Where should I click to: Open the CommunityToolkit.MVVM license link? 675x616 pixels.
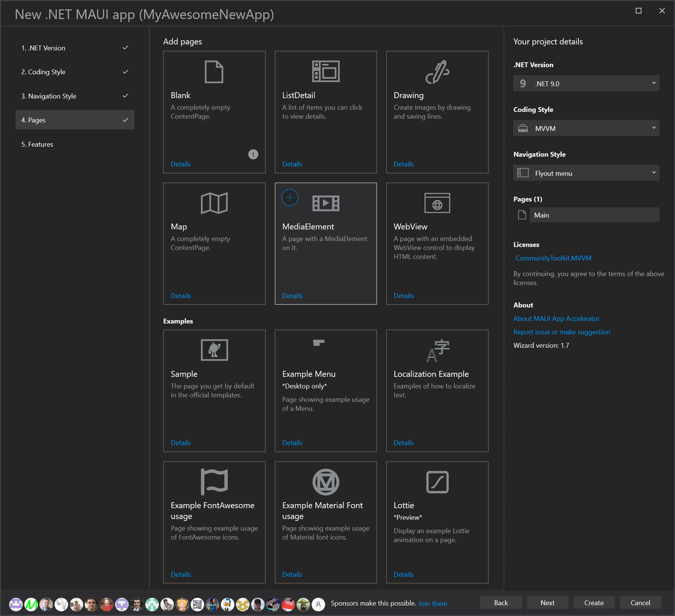click(553, 258)
